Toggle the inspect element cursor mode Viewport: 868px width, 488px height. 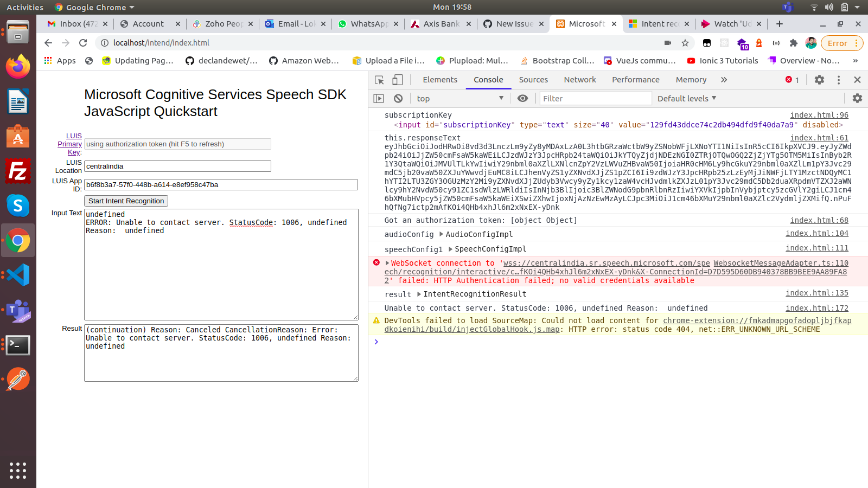coord(380,80)
